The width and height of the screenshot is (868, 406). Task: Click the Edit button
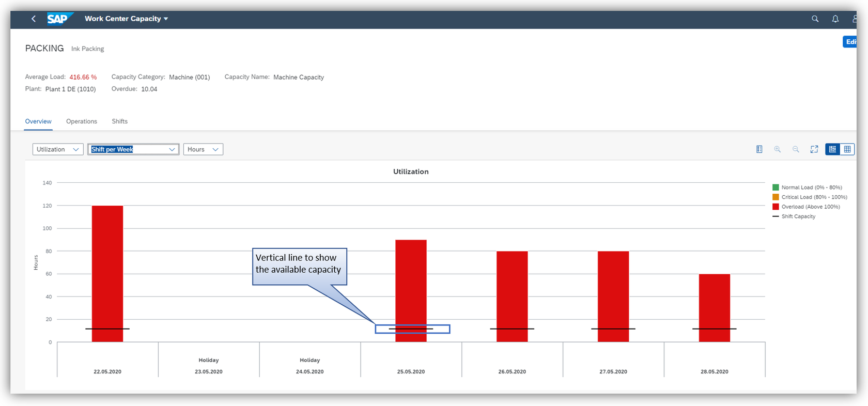pos(850,42)
